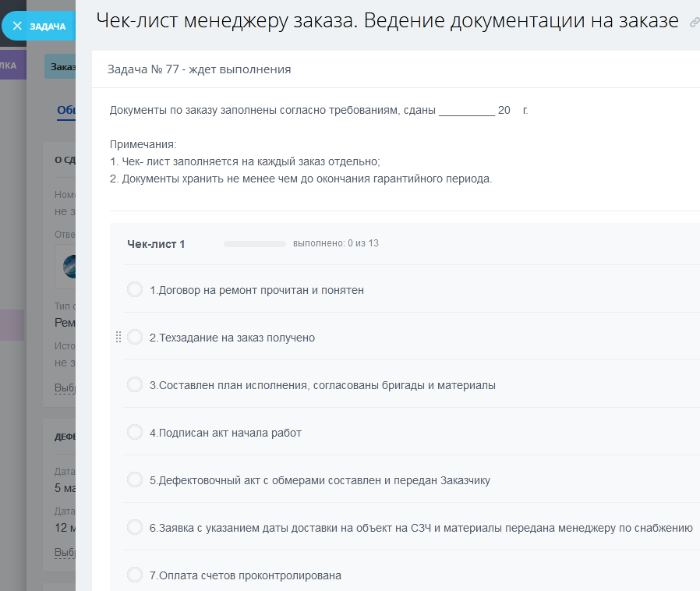
Task: Tick item 4 Подписан акт начала работ
Action: coord(135,432)
